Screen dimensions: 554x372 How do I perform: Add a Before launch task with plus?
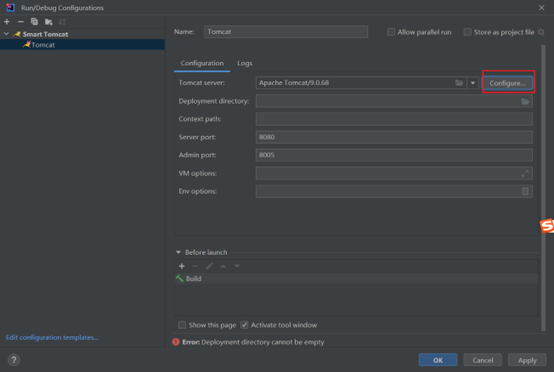pos(182,266)
